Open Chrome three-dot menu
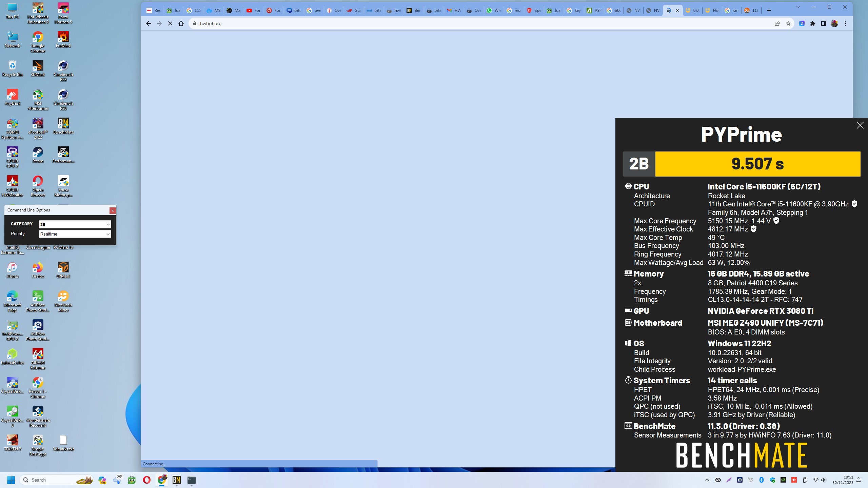 point(845,23)
